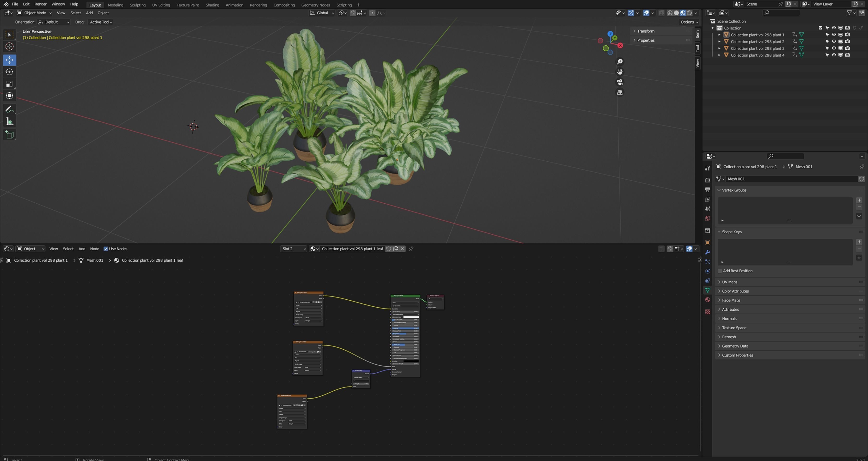This screenshot has width=868, height=461.
Task: Expand plant 1 in outliner
Action: pyautogui.click(x=719, y=35)
